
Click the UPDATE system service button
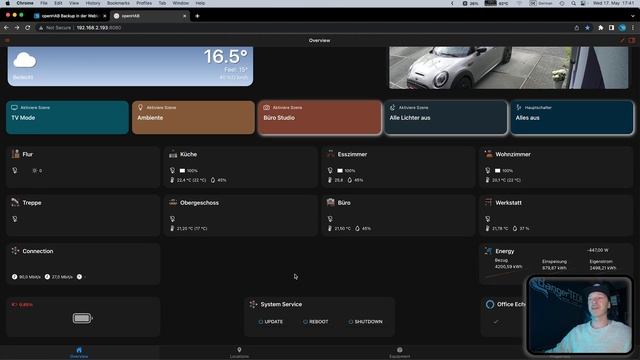point(271,322)
